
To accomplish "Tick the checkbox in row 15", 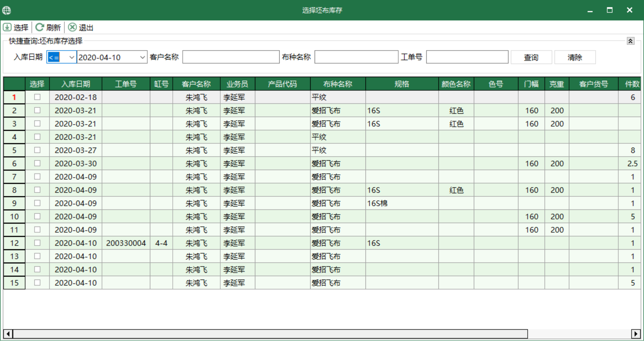I will point(37,283).
